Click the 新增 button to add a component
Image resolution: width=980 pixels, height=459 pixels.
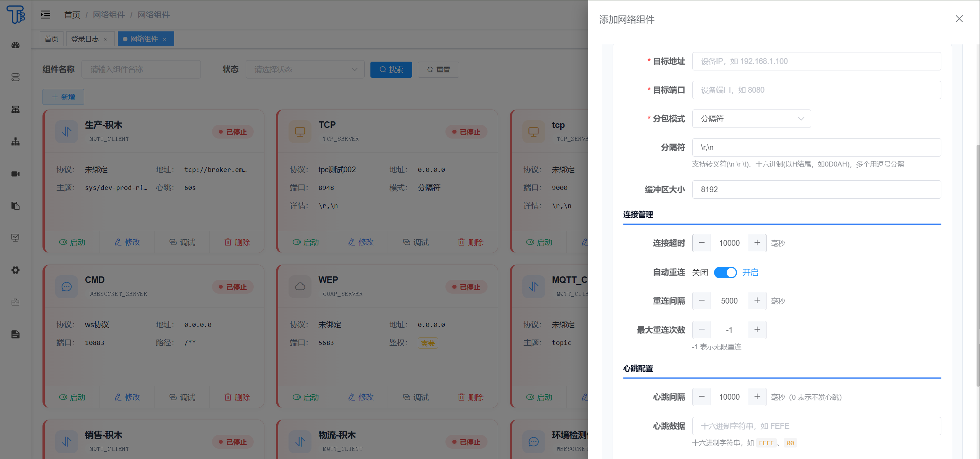coord(63,97)
